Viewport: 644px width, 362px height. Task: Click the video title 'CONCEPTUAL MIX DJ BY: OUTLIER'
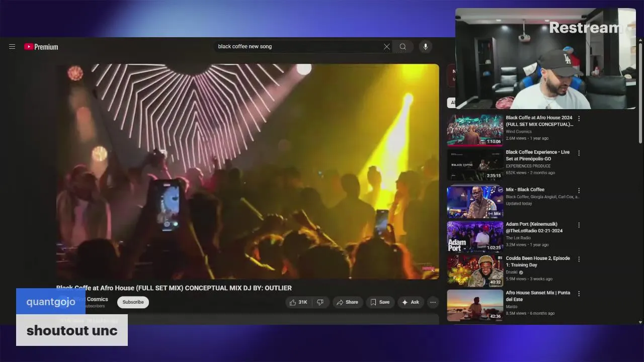(x=238, y=288)
